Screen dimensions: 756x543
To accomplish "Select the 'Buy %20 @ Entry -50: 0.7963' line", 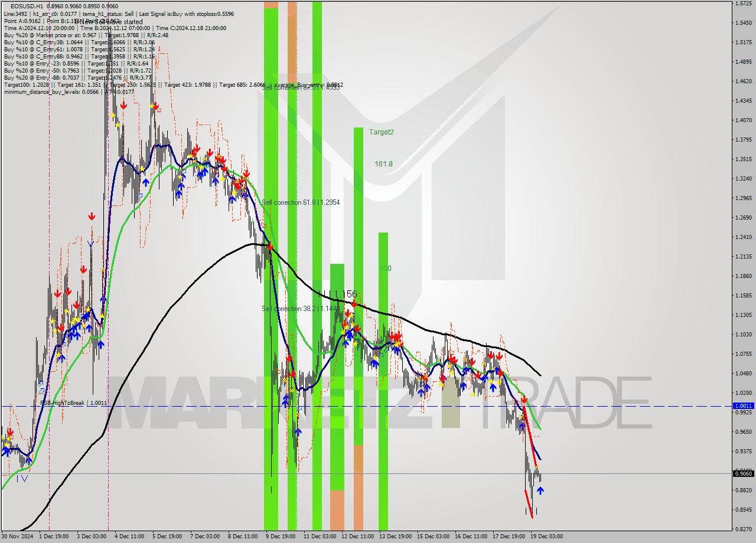I will [x=77, y=70].
